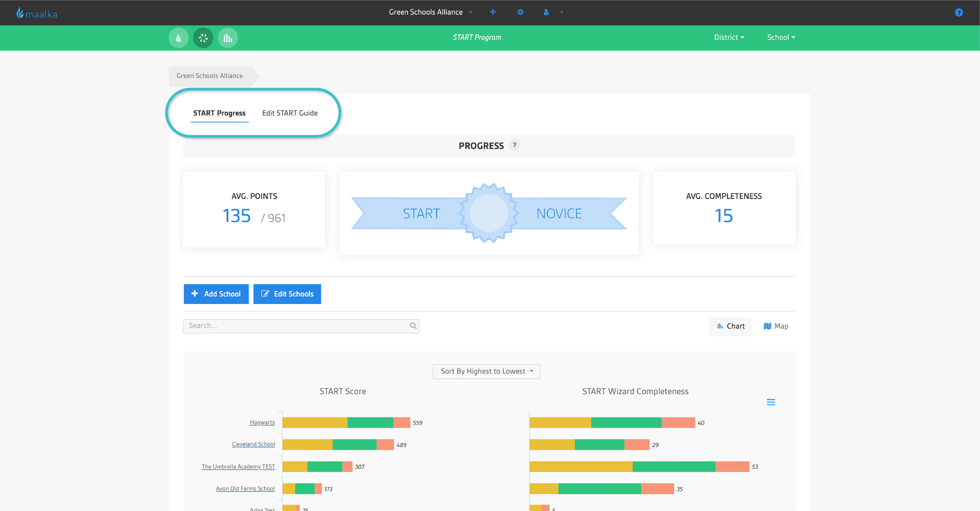Screen dimensions: 980x511
Task: Click the PROGRESS help question icon
Action: [514, 145]
